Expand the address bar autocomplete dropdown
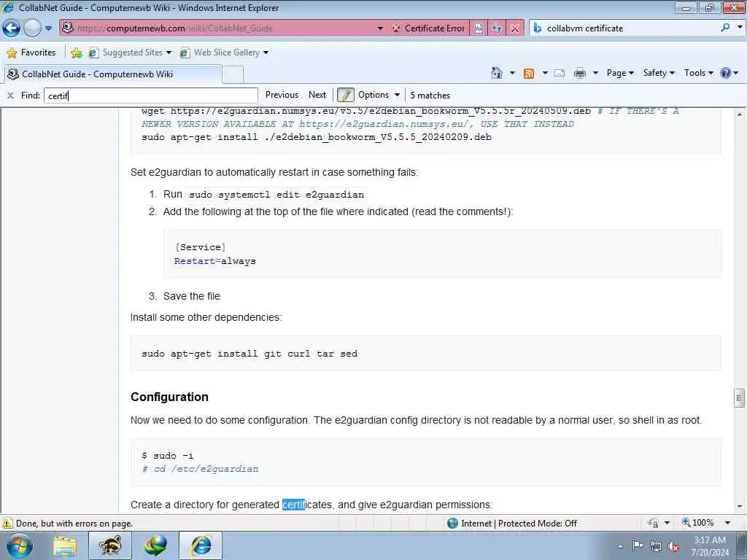The height and width of the screenshot is (560, 747). [x=380, y=28]
